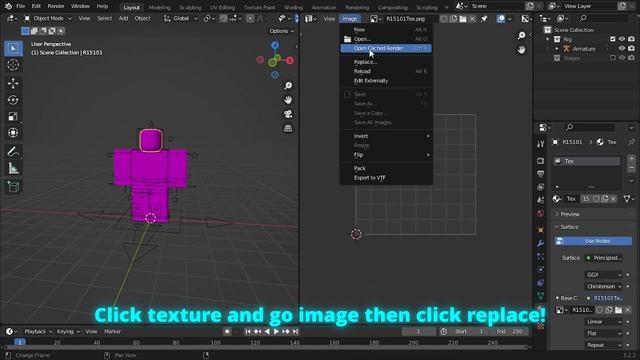The width and height of the screenshot is (640, 360).
Task: Open Playback popover in timeline
Action: (x=38, y=331)
